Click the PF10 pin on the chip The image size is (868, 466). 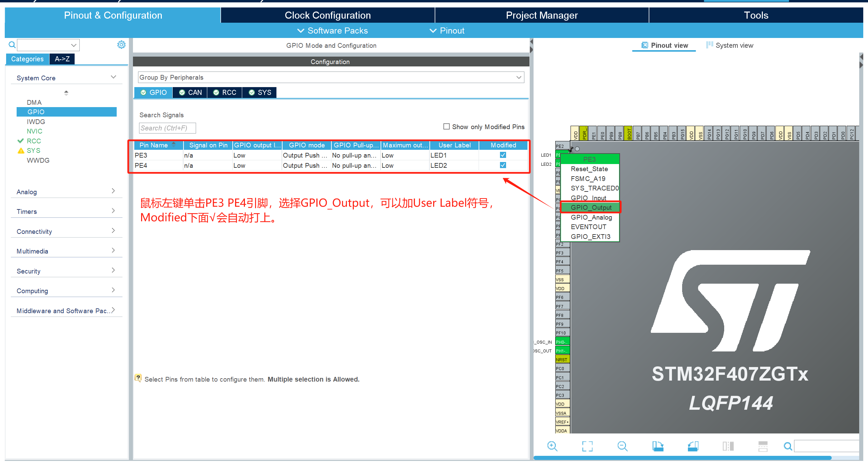[x=562, y=333]
